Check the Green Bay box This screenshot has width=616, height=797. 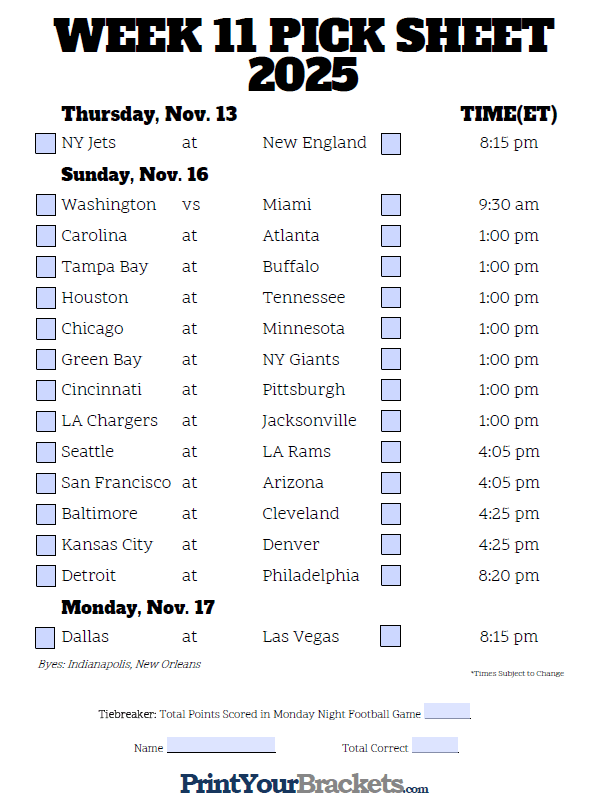[46, 359]
